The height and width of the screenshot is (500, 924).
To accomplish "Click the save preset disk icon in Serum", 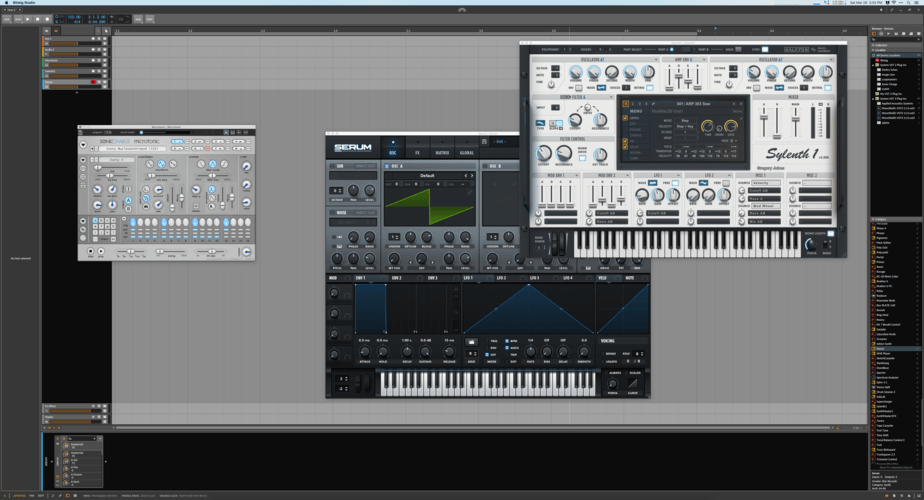I will 484,142.
